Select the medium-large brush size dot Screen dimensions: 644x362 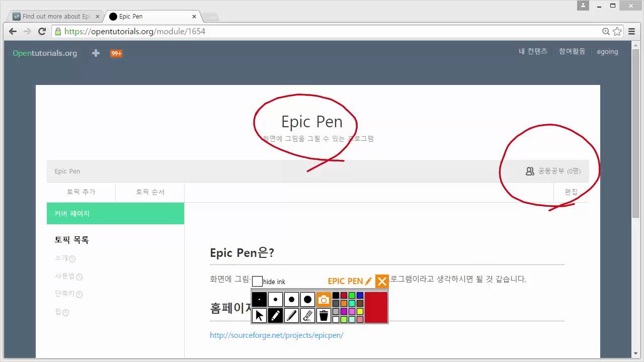coord(291,299)
